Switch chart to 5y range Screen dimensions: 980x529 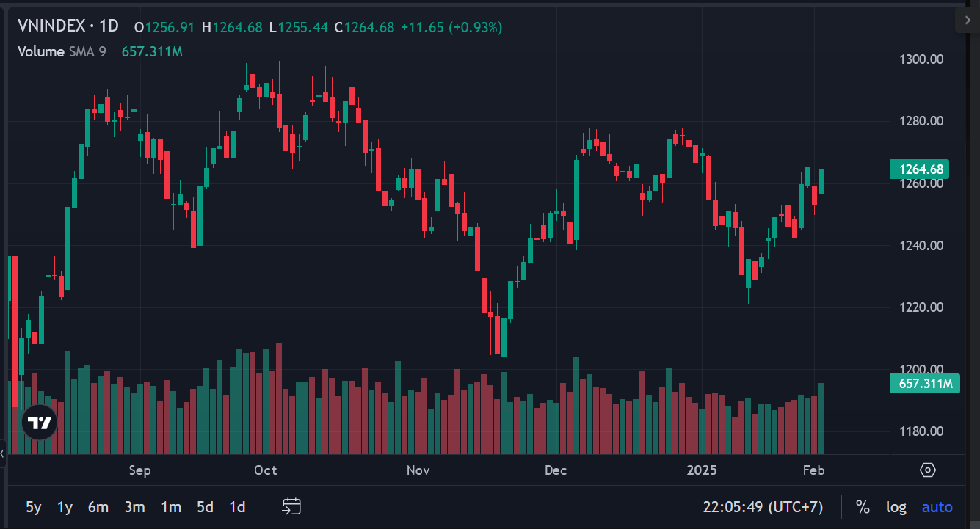tap(32, 506)
